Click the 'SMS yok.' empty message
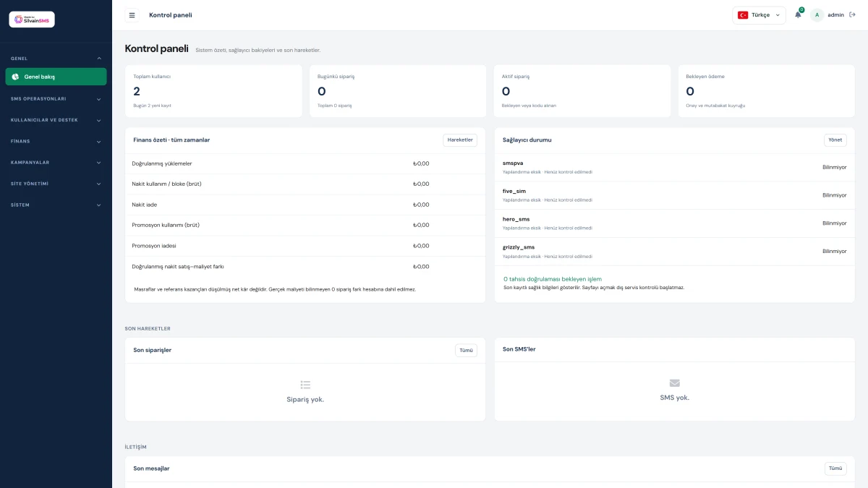Image resolution: width=868 pixels, height=488 pixels. [x=675, y=398]
